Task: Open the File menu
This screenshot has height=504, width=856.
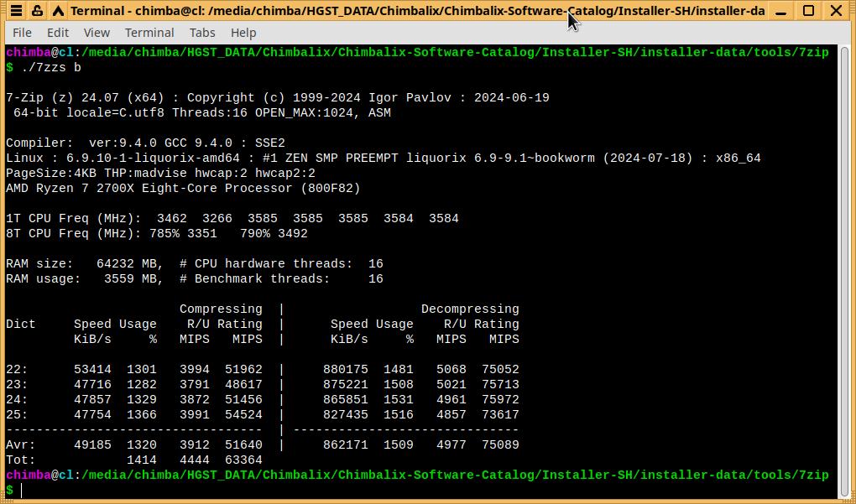Action: 22,33
